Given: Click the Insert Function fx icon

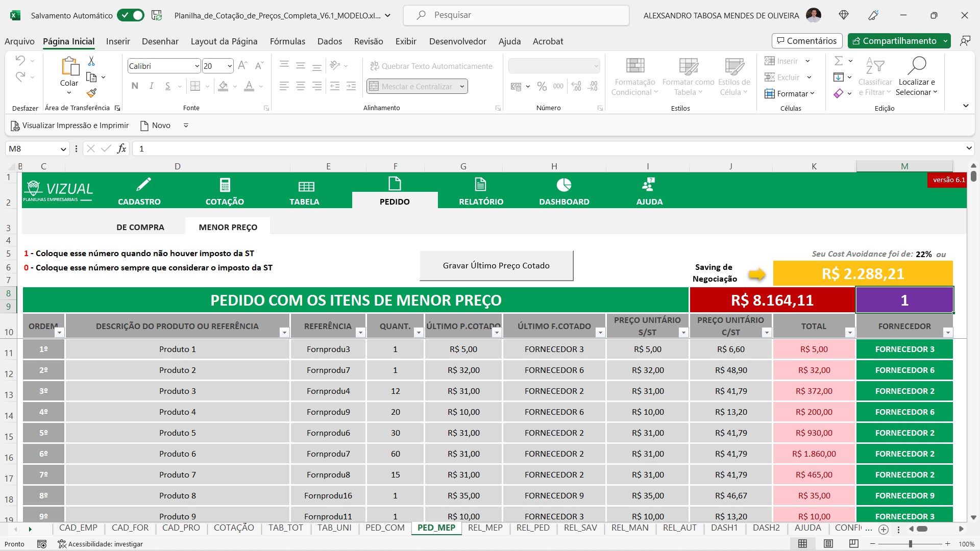Looking at the screenshot, I should [x=121, y=148].
